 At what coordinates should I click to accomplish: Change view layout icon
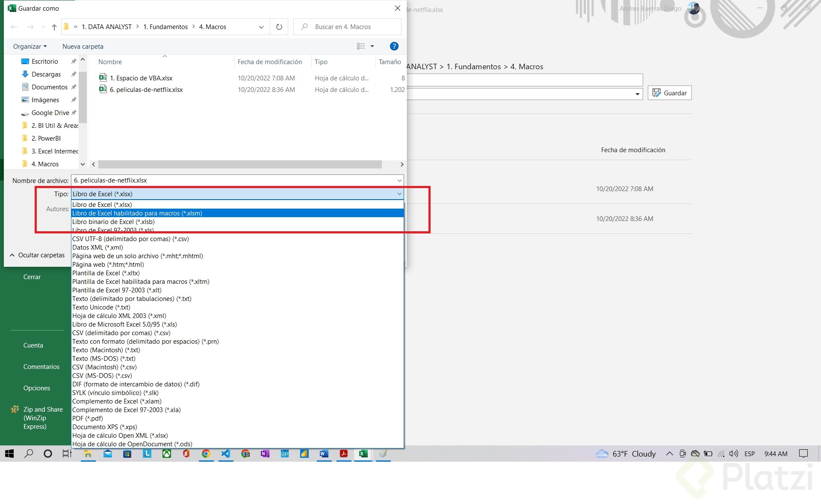[361, 46]
